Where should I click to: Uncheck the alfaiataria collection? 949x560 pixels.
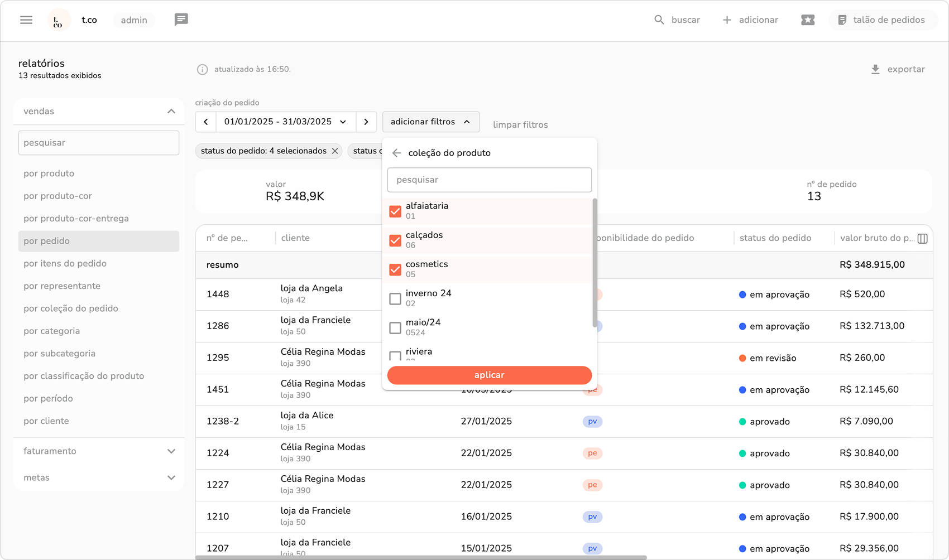point(395,211)
